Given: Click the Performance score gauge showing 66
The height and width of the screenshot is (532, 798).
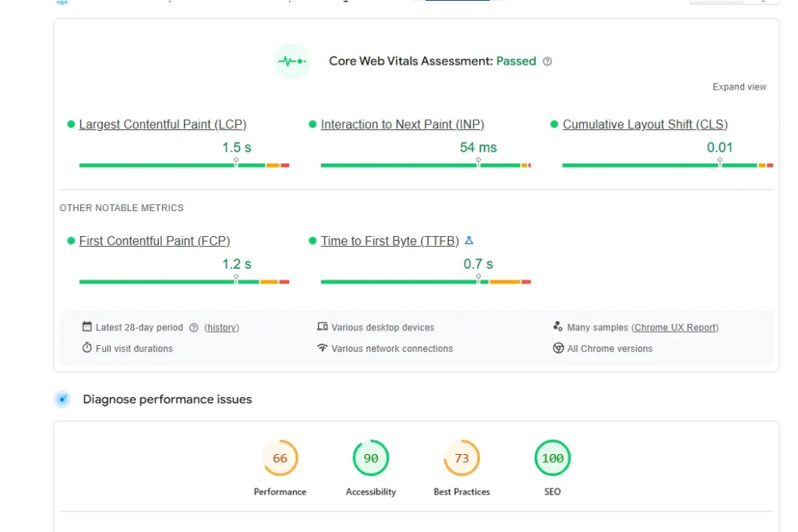Looking at the screenshot, I should coord(281,459).
